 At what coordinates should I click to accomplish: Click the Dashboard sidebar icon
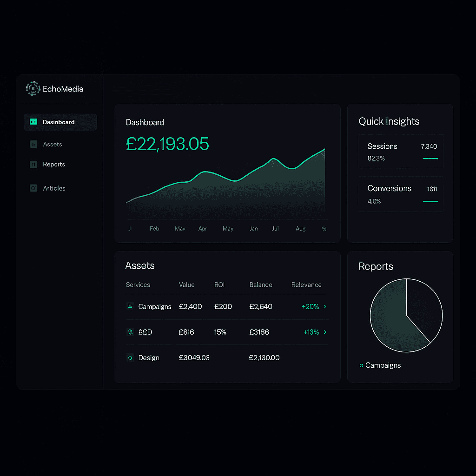pyautogui.click(x=33, y=122)
